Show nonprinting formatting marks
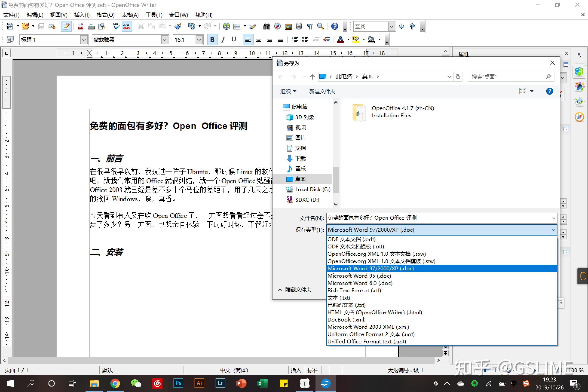The image size is (588, 392). 310,26
